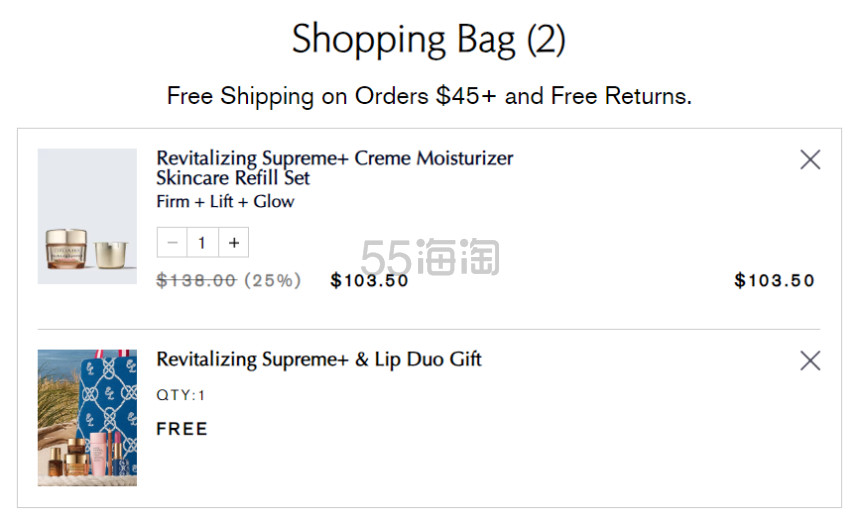Decrease quantity with the minus button
The image size is (860, 515).
(172, 242)
